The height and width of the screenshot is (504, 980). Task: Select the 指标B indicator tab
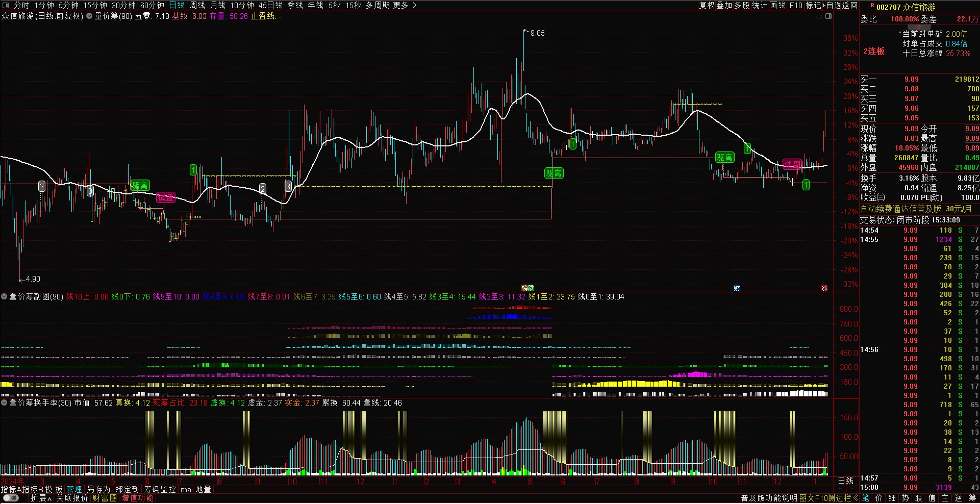pos(32,489)
